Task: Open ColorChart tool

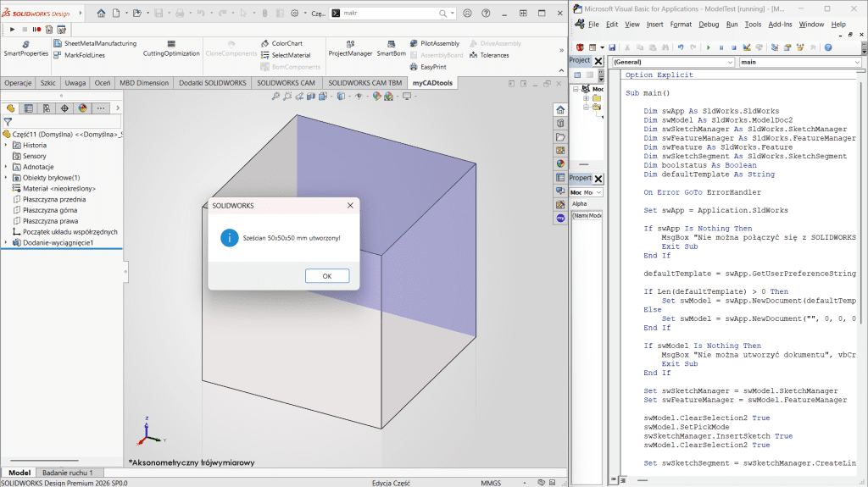Action: (281, 43)
